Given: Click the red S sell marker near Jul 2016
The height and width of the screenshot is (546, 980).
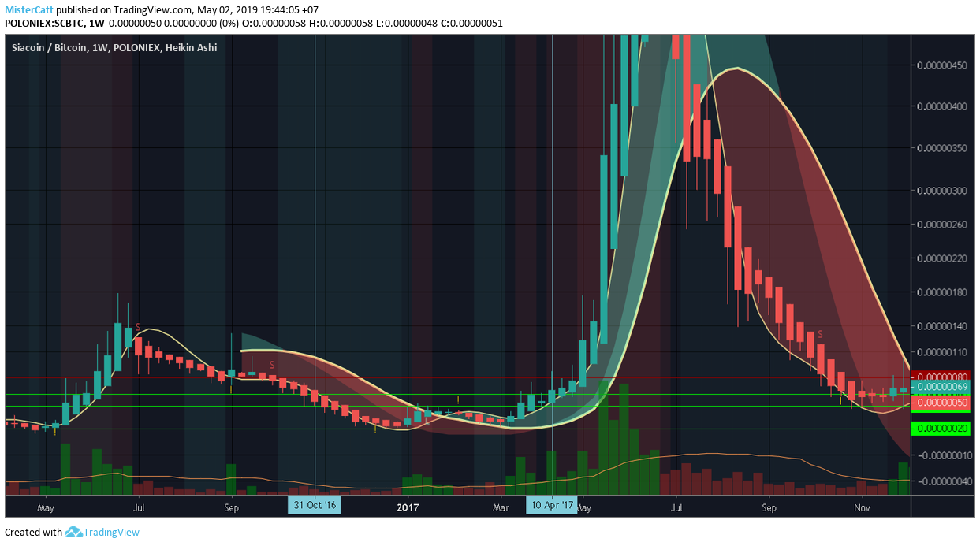Looking at the screenshot, I should point(137,327).
